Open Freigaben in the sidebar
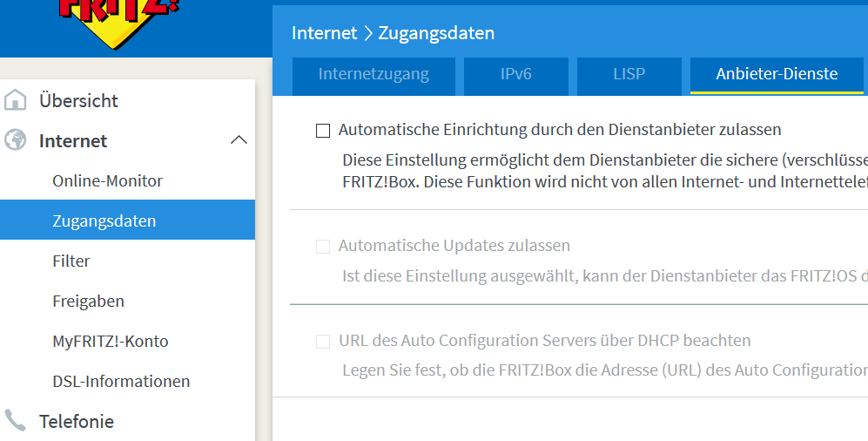The width and height of the screenshot is (868, 441). click(x=88, y=302)
